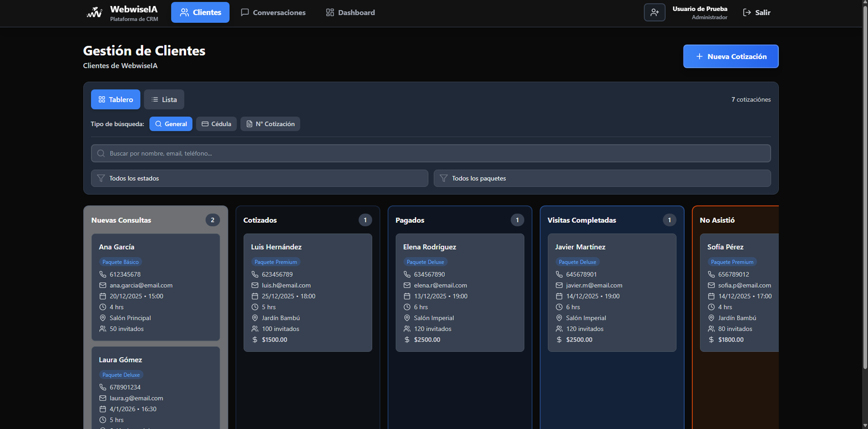The width and height of the screenshot is (868, 429).
Task: Open Todos los estados filter dropdown
Action: [x=259, y=178]
